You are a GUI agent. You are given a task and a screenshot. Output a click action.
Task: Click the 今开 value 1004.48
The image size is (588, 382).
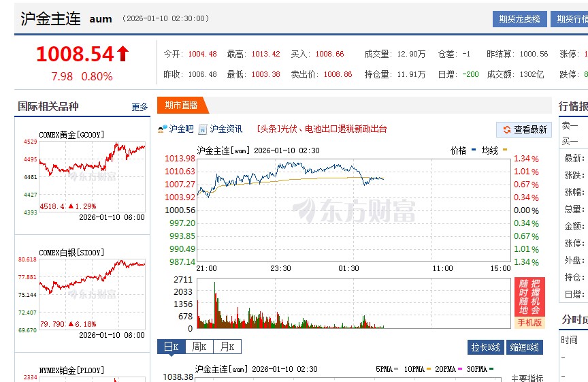click(203, 54)
